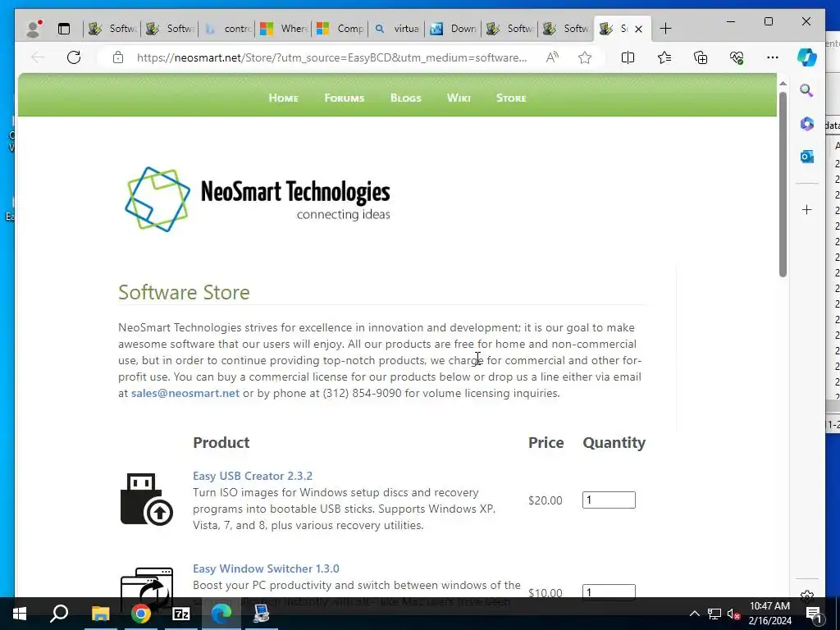Image resolution: width=840 pixels, height=630 pixels.
Task: Open the Easy Window Switcher 1.3.0 link
Action: pyautogui.click(x=266, y=568)
